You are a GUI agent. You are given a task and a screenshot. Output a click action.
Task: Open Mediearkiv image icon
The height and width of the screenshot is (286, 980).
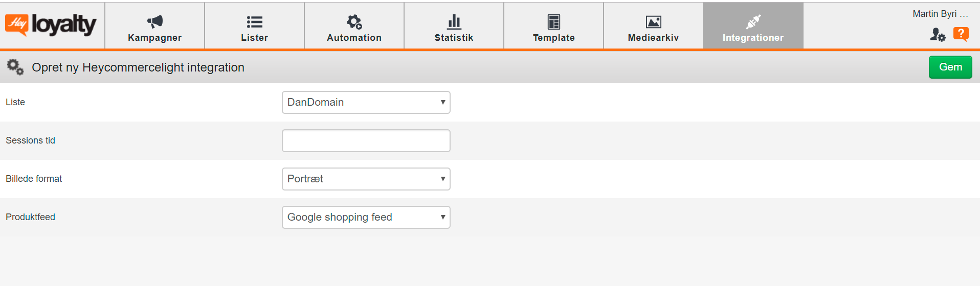653,21
